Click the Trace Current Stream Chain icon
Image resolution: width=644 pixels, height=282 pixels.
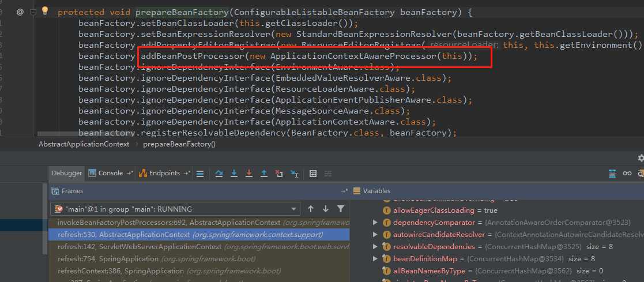pos(327,174)
